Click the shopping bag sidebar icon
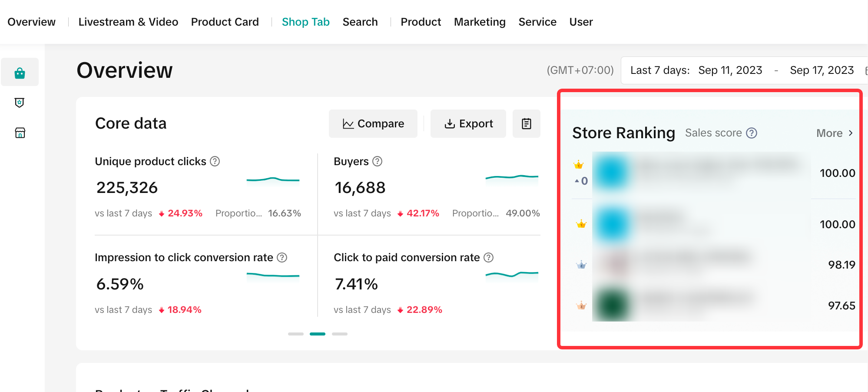Screen dimensions: 868x392 coord(20,73)
